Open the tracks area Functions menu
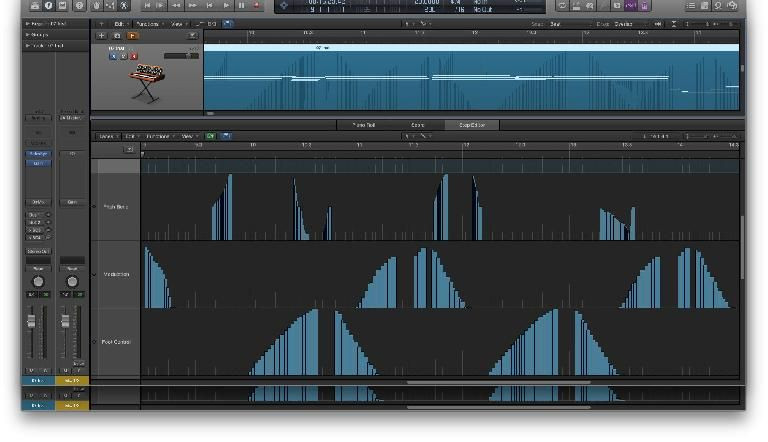This screenshot has height=442, width=768. coord(147,23)
